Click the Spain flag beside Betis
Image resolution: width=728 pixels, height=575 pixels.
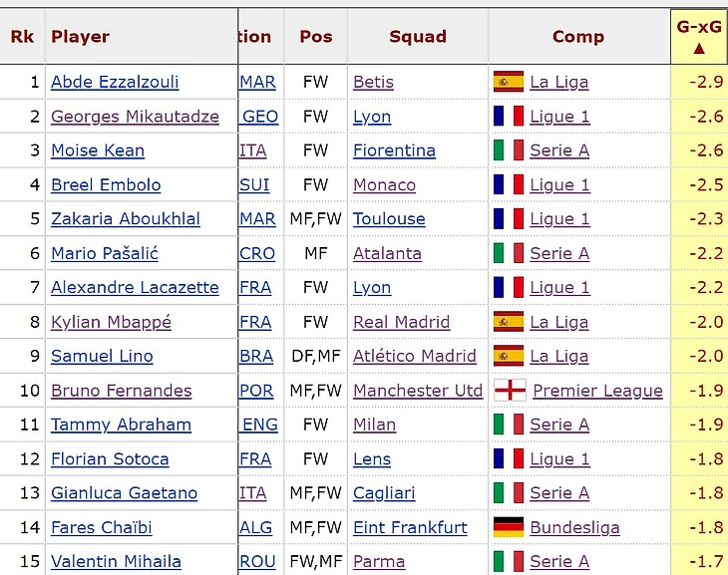coord(509,82)
